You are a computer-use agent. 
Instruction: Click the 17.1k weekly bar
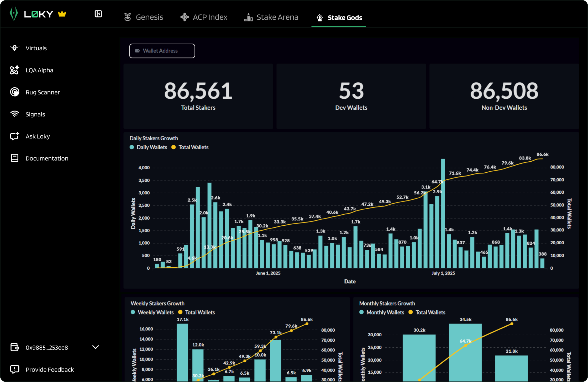(x=182, y=352)
